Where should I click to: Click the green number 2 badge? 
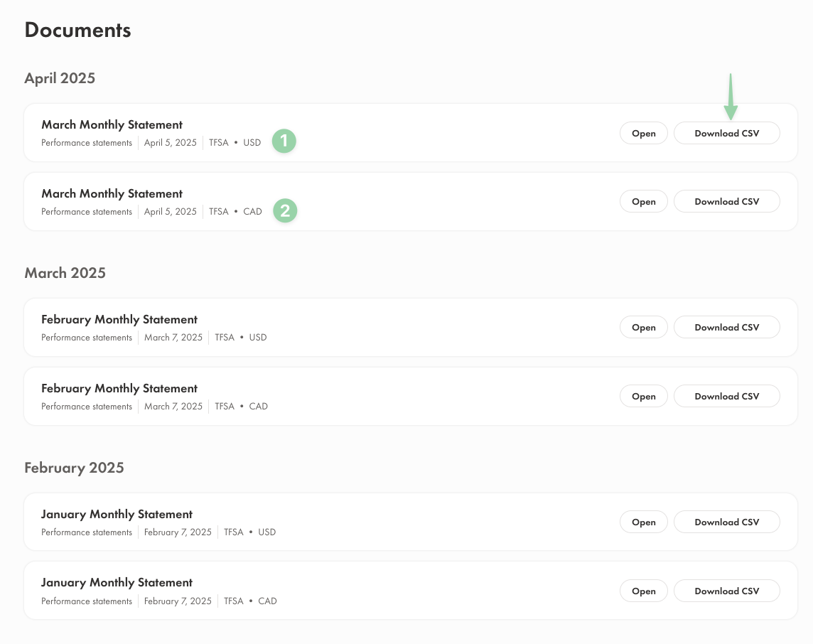point(284,210)
